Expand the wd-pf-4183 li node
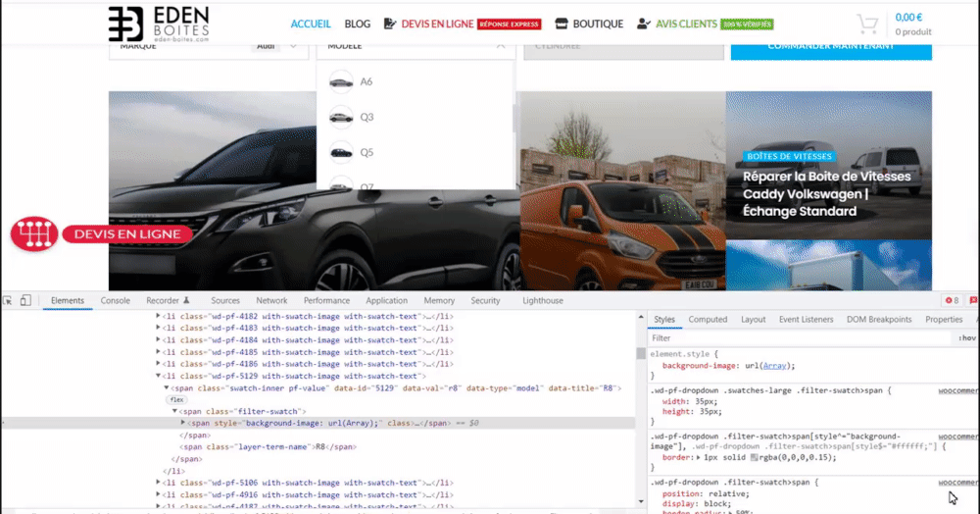 (x=158, y=329)
